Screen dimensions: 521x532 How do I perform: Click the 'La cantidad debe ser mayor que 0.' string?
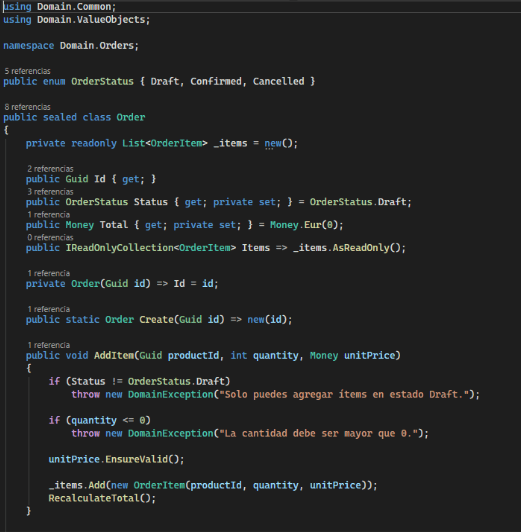(318, 434)
